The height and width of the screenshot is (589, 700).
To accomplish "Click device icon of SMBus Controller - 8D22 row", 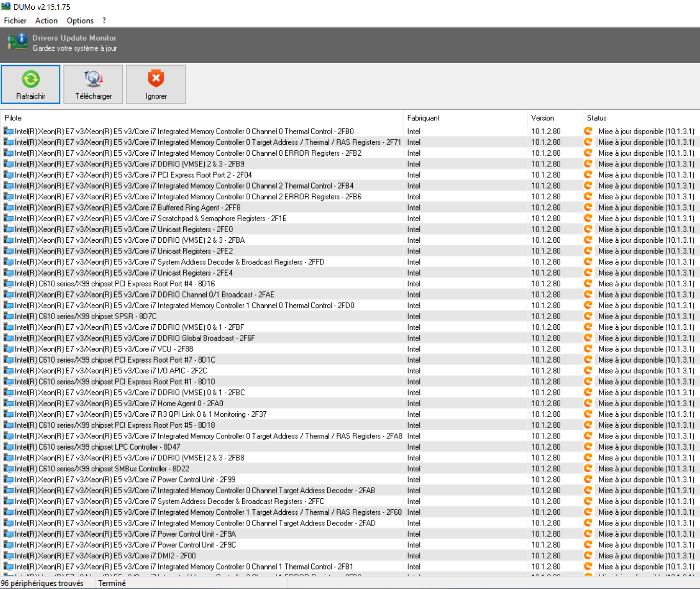I will tap(9, 469).
